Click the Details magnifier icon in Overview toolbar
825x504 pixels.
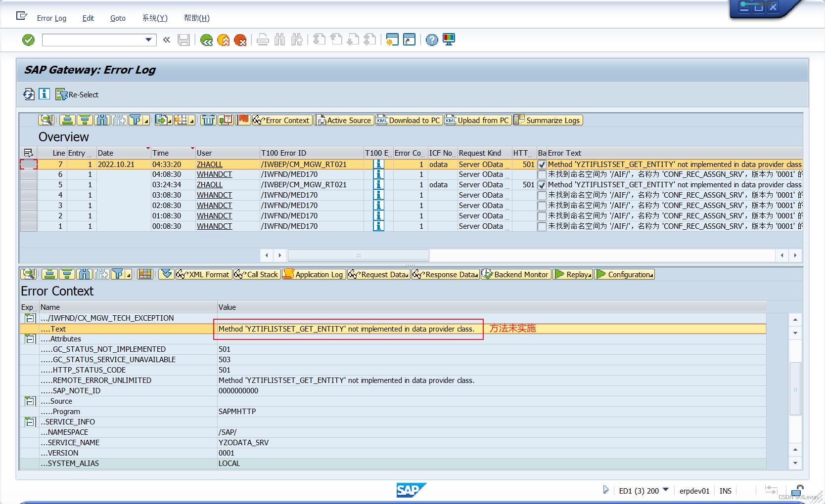[x=46, y=120]
